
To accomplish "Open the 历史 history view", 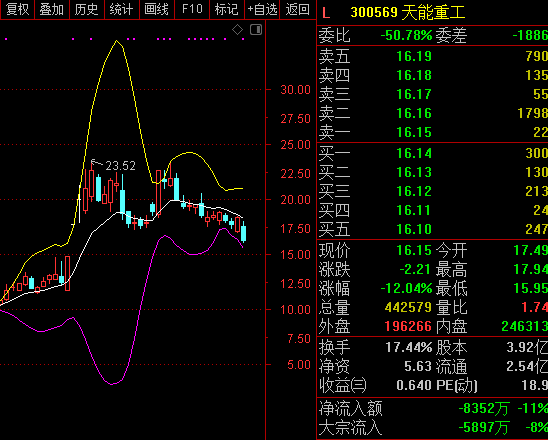I will tap(87, 9).
